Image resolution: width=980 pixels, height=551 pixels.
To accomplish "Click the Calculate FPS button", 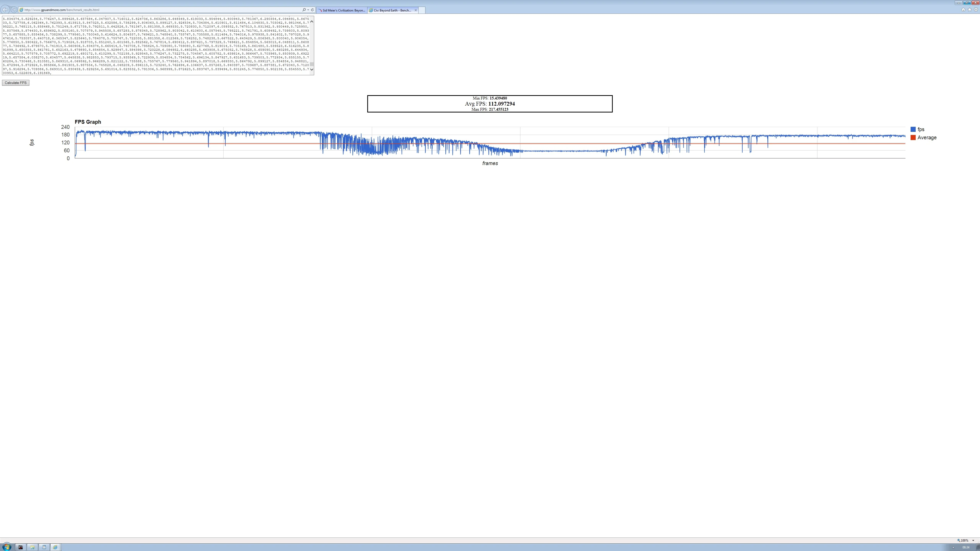I will (x=16, y=83).
